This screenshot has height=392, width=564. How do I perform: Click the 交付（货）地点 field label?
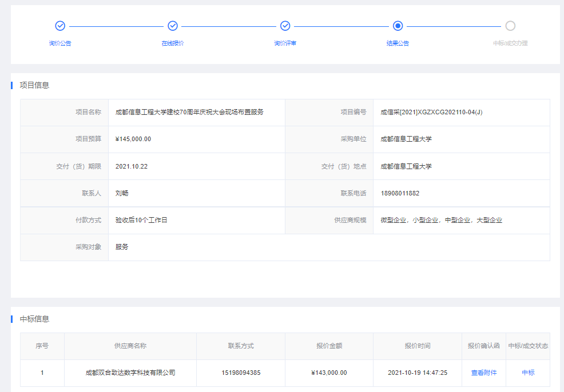pos(344,166)
